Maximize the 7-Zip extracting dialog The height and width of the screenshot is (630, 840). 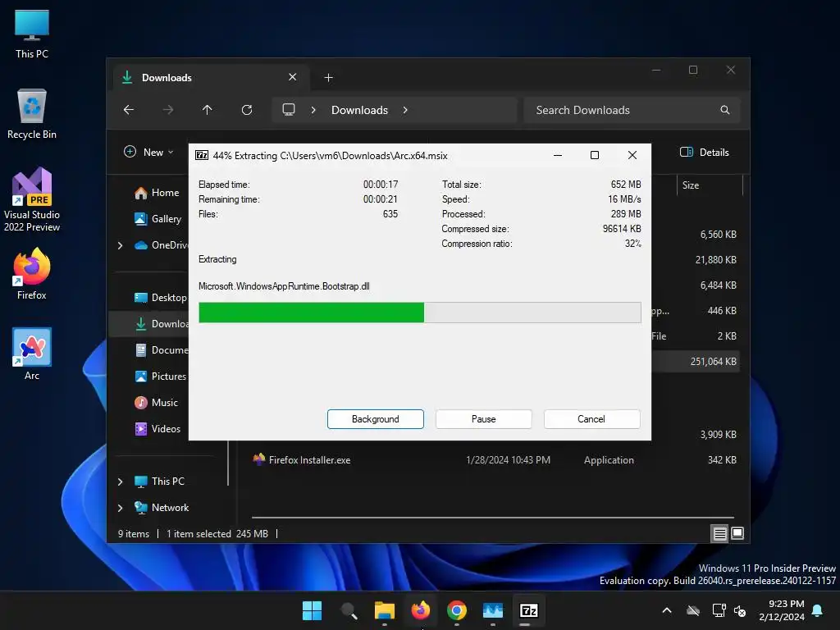[x=595, y=155]
